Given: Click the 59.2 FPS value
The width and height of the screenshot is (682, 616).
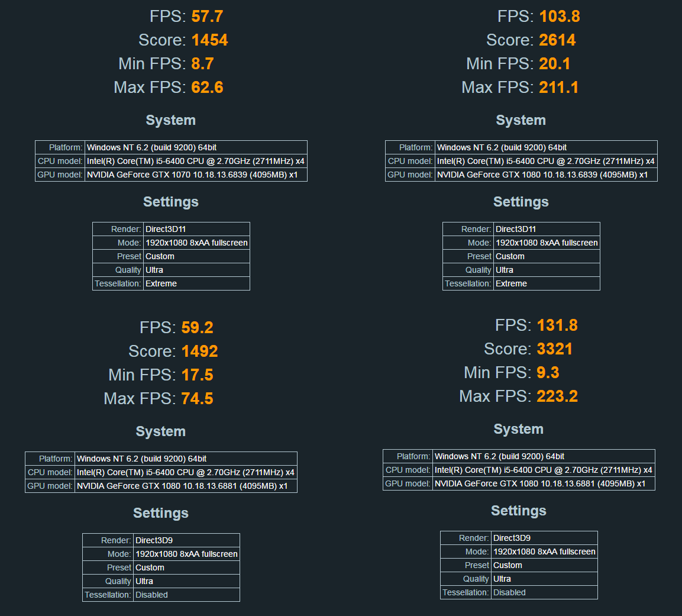Looking at the screenshot, I should [x=197, y=328].
